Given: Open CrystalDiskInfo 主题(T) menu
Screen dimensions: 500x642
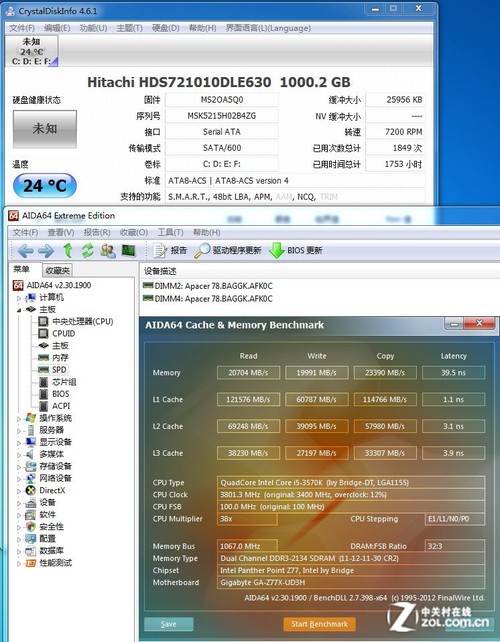Looking at the screenshot, I should (x=129, y=28).
